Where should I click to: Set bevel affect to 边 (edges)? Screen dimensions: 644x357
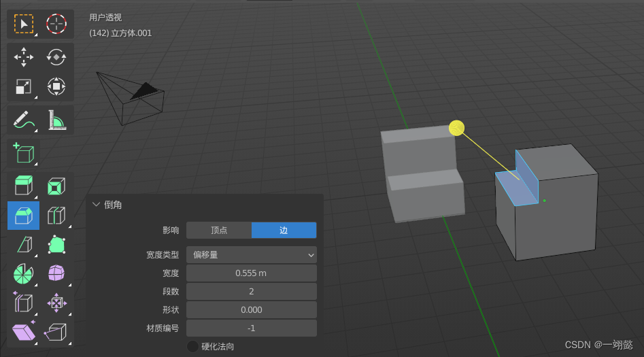pos(284,230)
